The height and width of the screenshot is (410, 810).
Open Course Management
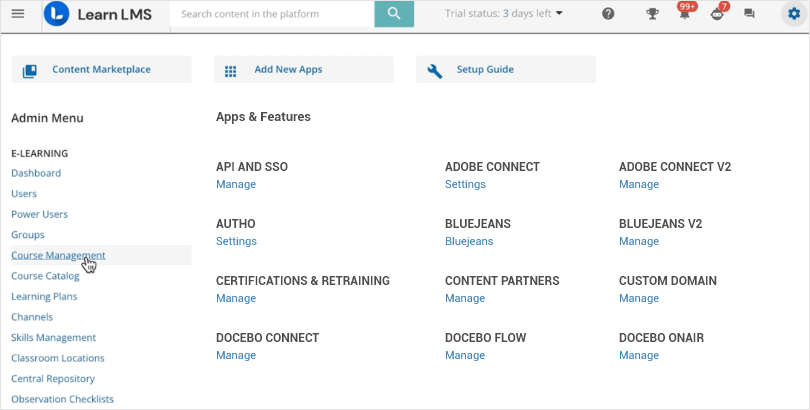(58, 255)
